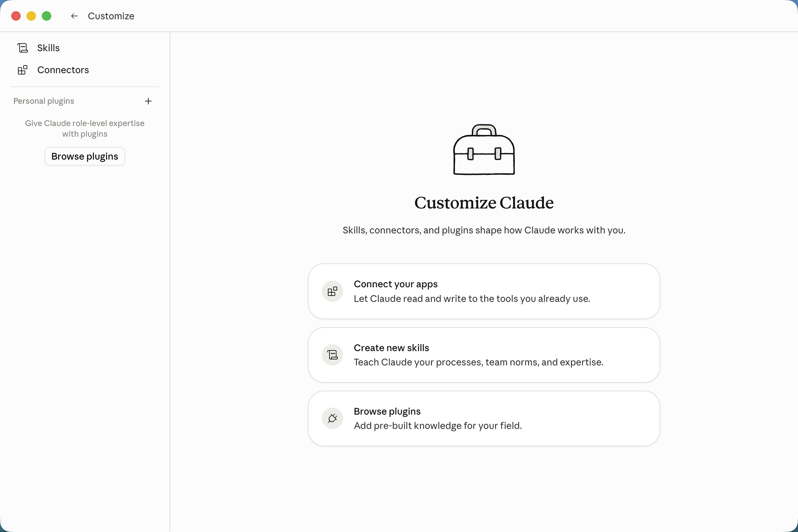Click the toolbox illustration
Screen dimensions: 798x532
(484, 150)
